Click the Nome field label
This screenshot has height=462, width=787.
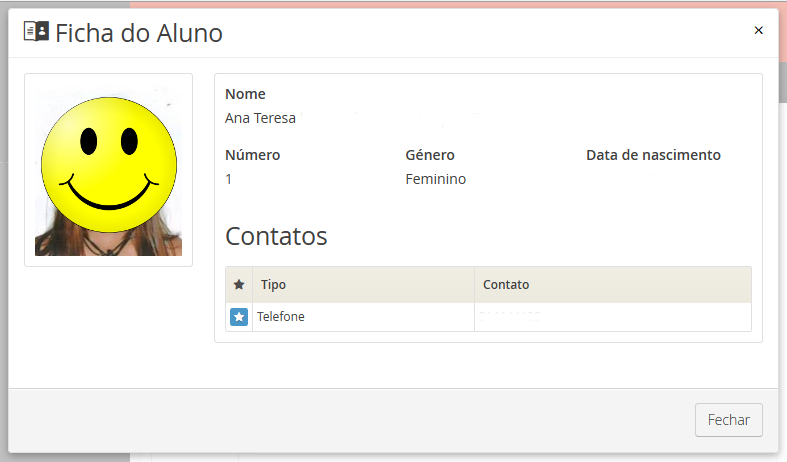coord(245,94)
